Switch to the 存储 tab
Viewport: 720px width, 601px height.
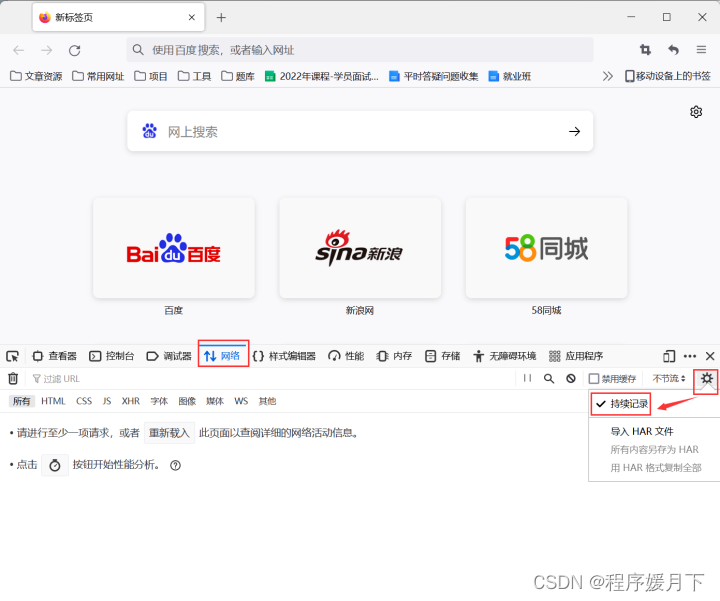pyautogui.click(x=442, y=356)
